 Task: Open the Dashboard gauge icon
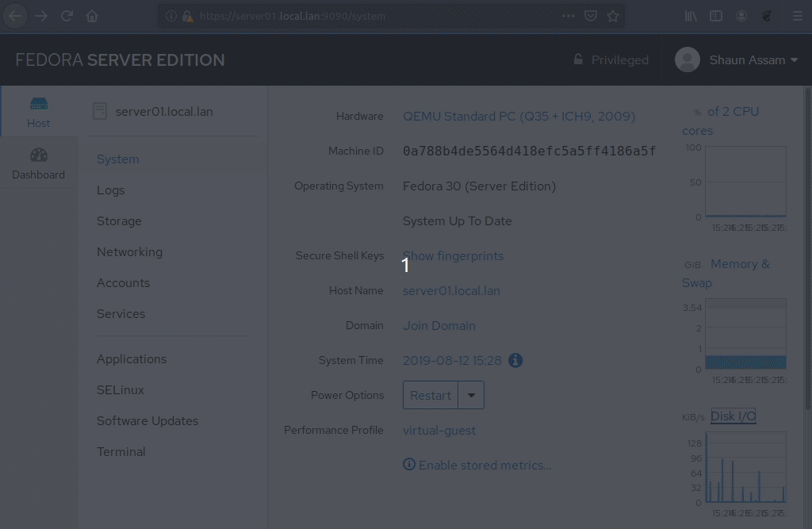tap(38, 155)
